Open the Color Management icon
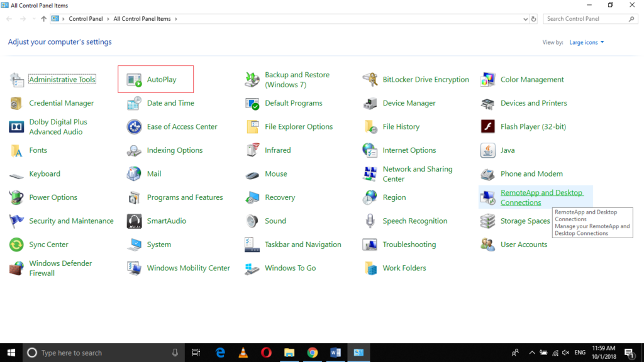 [x=487, y=80]
